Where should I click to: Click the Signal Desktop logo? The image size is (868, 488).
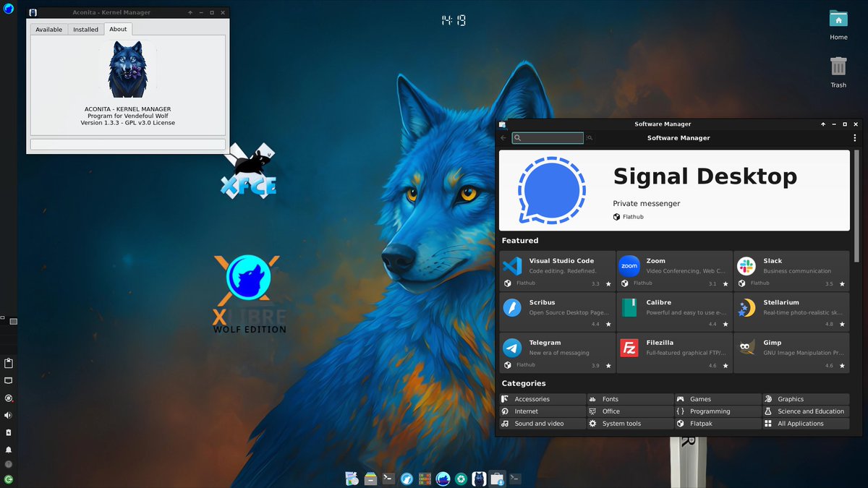[x=552, y=190]
